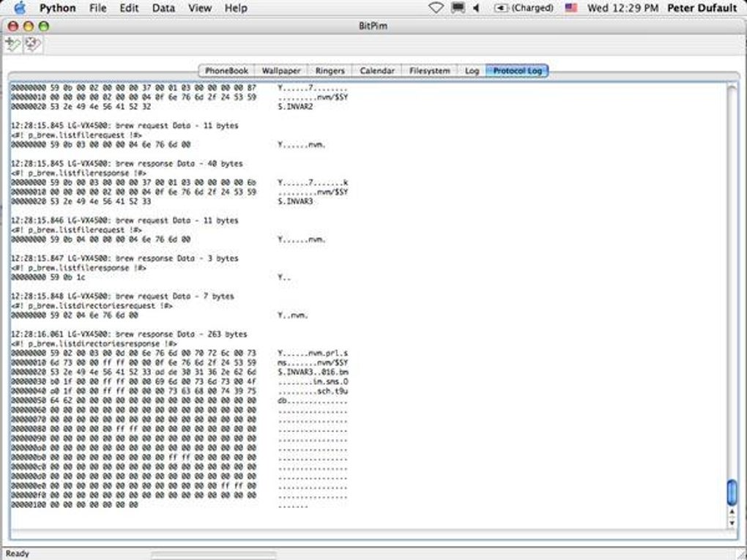The width and height of the screenshot is (747, 560).
Task: Click log line '12:28:15.845 brew response Data - 40 bytes'
Action: (127, 163)
